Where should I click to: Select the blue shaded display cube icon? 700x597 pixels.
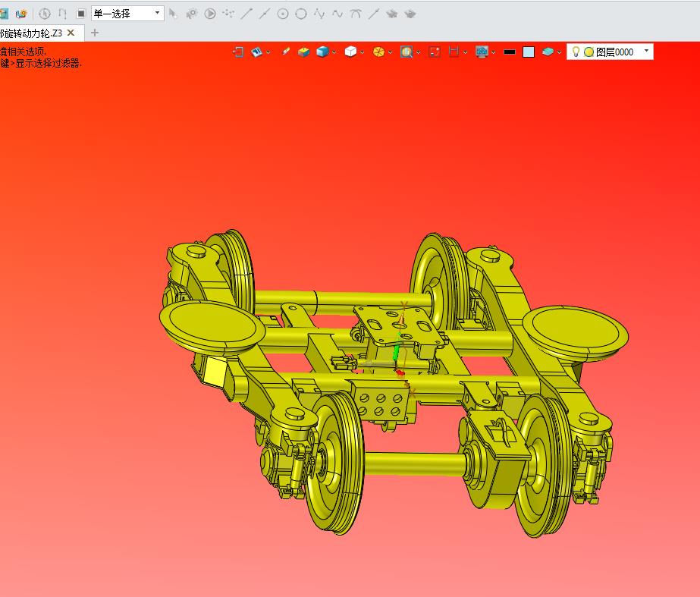coord(322,52)
